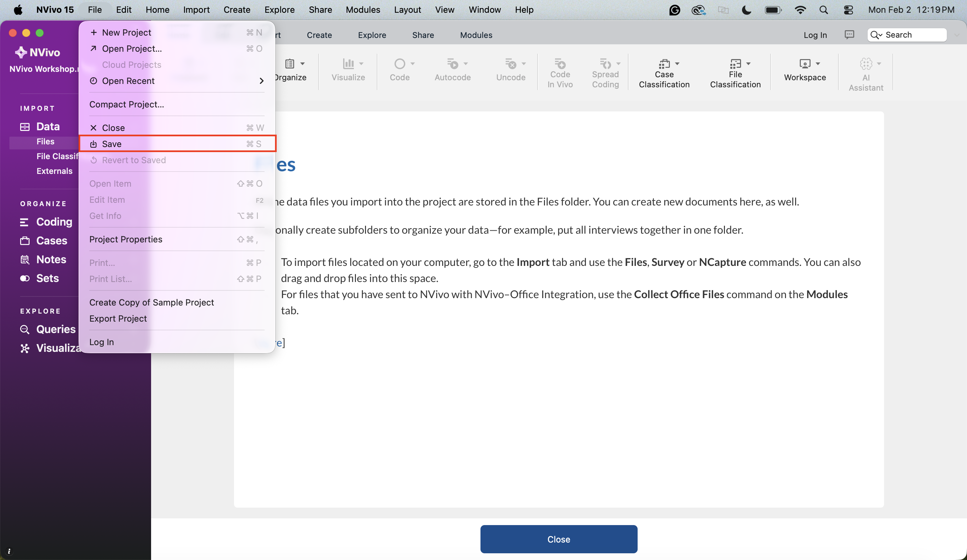Expand the Visualize dropdown arrow
Image resolution: width=967 pixels, height=560 pixels.
[x=361, y=64]
